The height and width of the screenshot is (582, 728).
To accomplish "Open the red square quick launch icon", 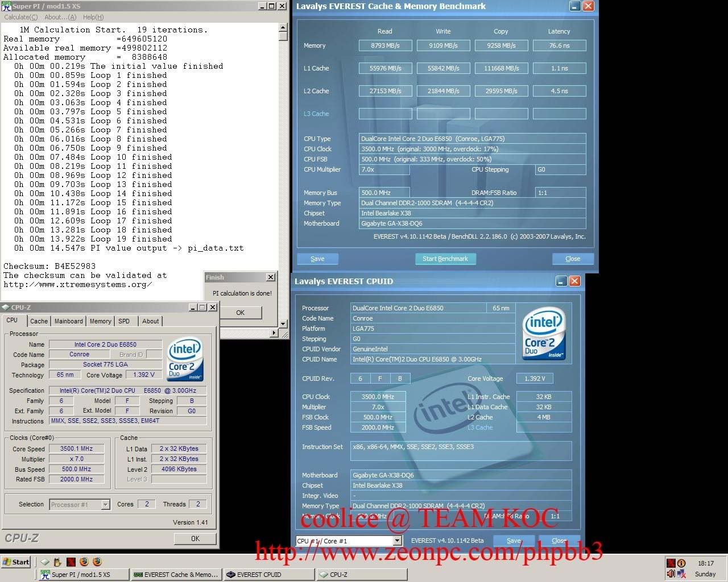I will pos(71,562).
